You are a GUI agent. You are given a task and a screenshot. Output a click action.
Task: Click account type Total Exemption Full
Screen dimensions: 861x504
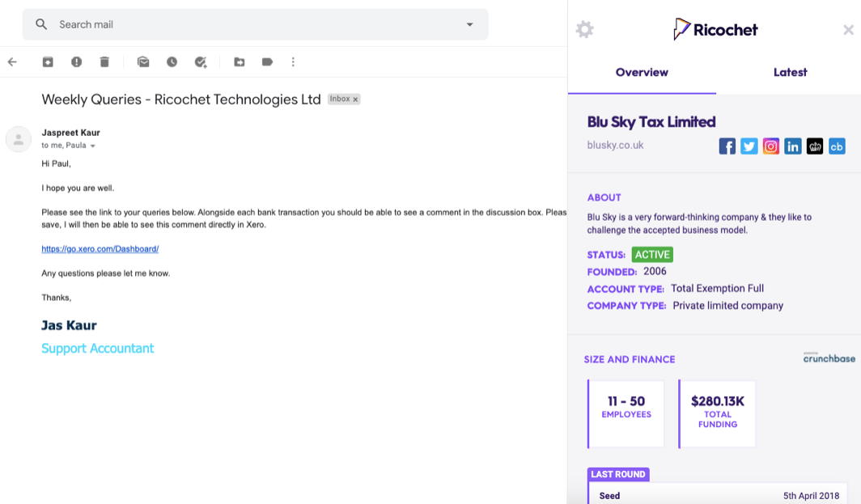(717, 288)
